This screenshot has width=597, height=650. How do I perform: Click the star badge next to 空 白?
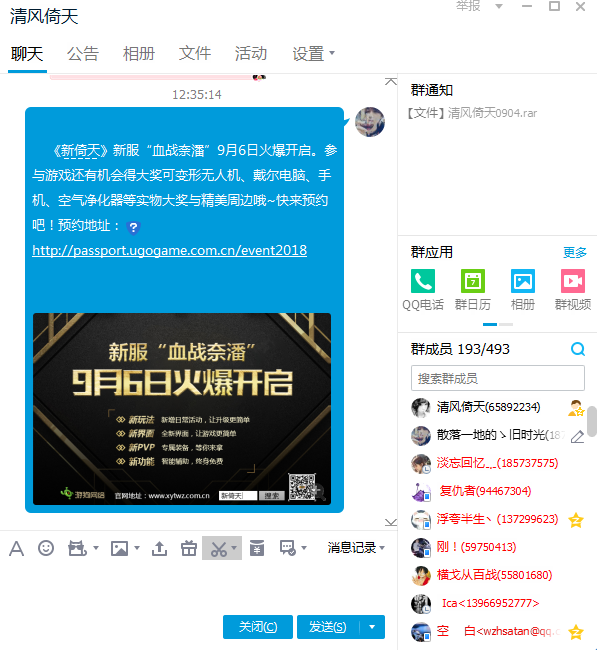tap(576, 632)
